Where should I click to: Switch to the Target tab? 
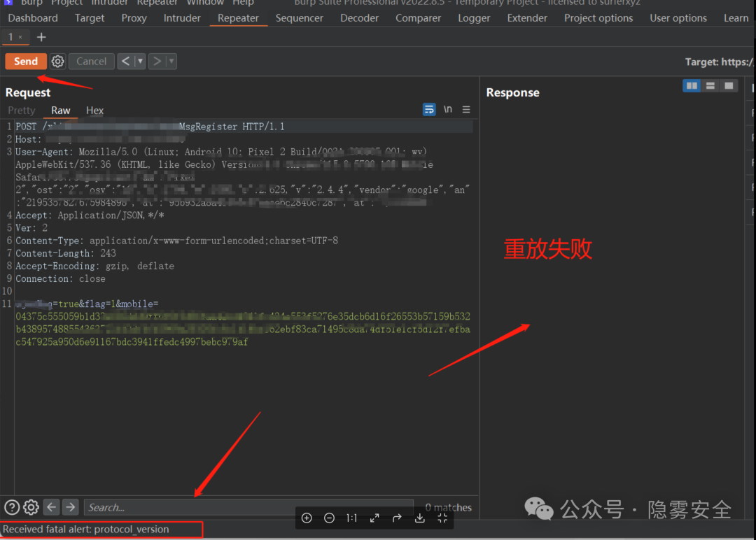click(x=90, y=17)
